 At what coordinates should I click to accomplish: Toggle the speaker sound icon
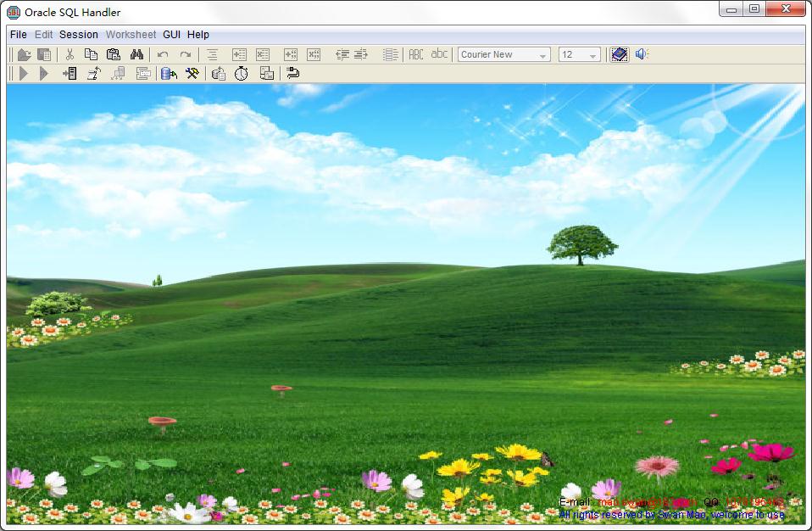coord(641,53)
